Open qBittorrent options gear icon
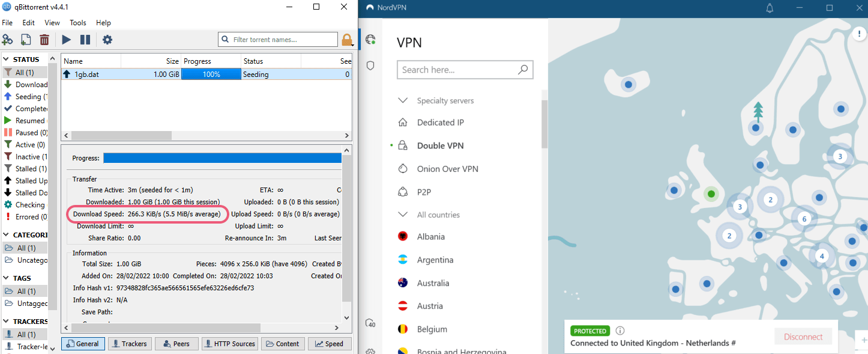 [107, 40]
